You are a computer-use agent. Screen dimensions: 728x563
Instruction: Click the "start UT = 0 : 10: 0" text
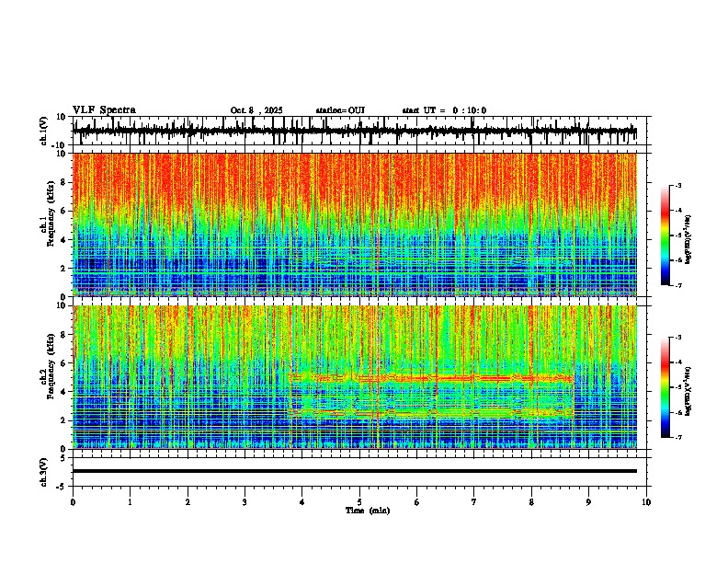tap(444, 110)
